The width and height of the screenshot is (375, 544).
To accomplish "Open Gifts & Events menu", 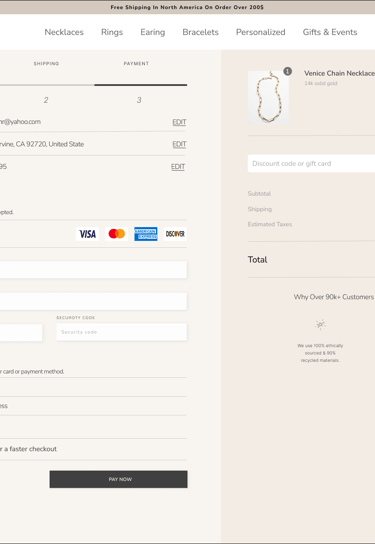I will pyautogui.click(x=330, y=32).
